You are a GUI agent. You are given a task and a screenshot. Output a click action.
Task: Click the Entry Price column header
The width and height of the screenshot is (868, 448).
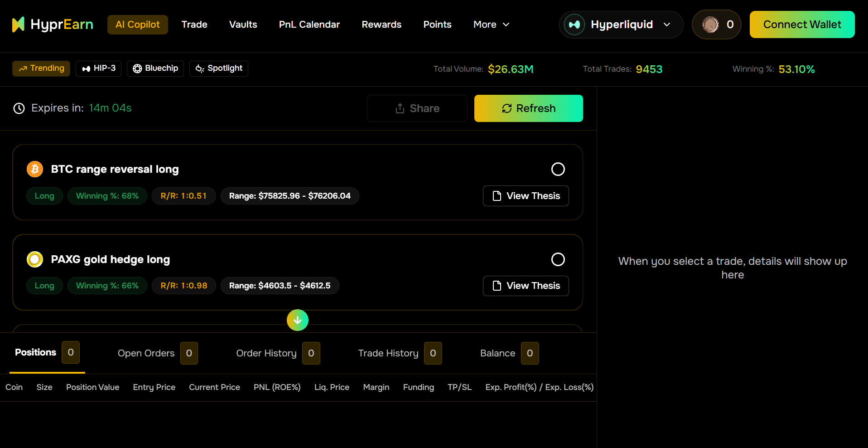154,387
